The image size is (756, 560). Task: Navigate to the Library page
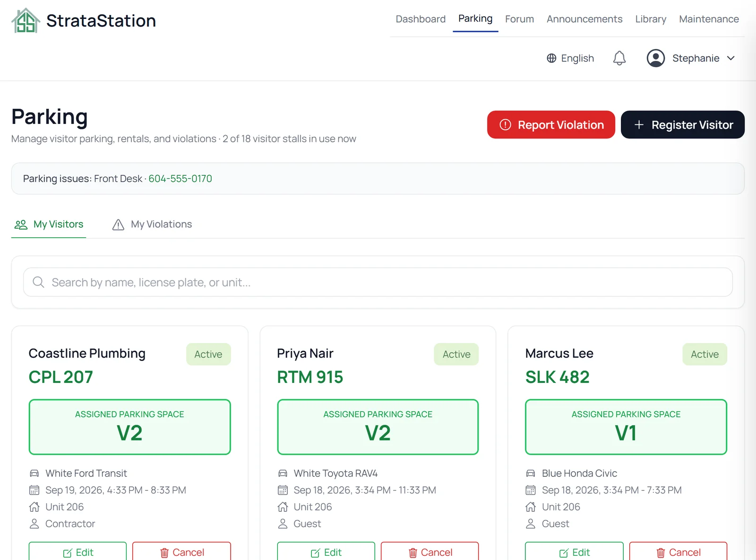click(x=651, y=19)
